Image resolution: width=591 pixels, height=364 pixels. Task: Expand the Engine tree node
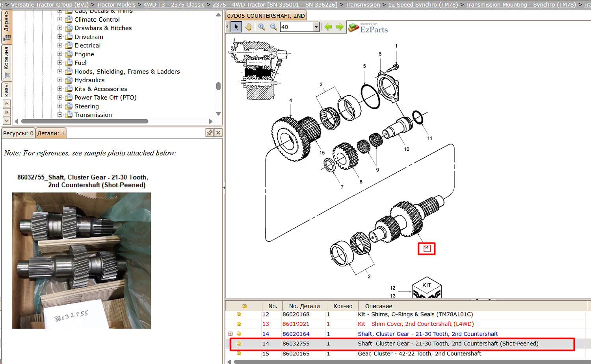click(x=60, y=54)
